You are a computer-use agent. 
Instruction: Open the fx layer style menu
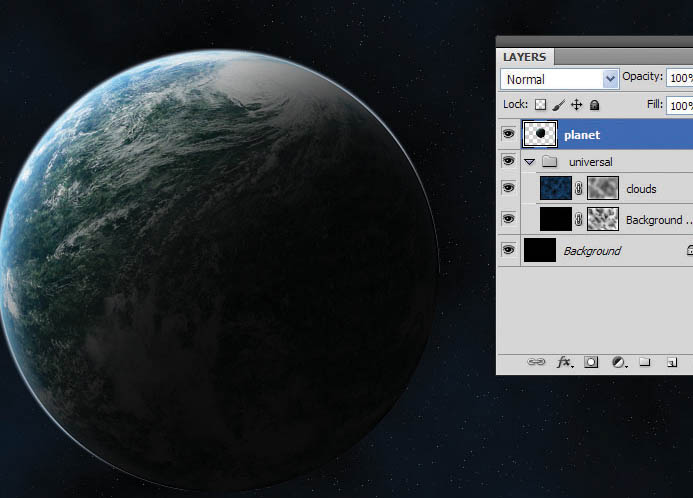pos(565,362)
